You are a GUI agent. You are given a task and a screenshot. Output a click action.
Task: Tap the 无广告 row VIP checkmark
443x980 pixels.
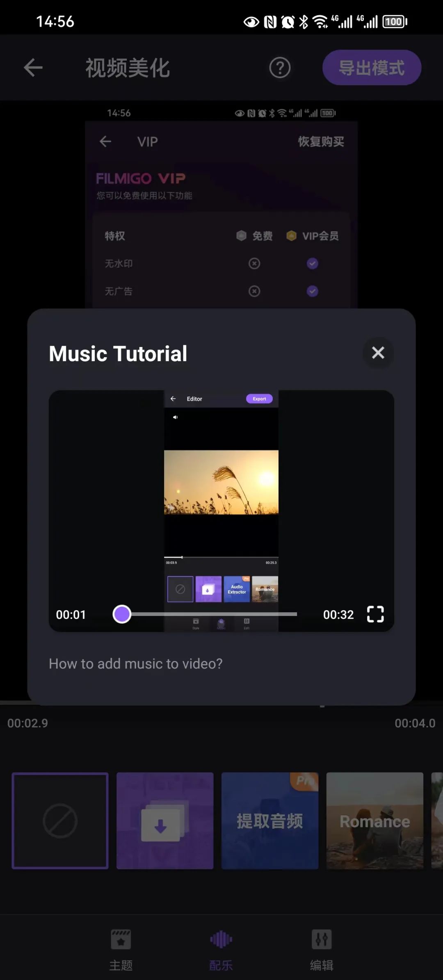[313, 291]
